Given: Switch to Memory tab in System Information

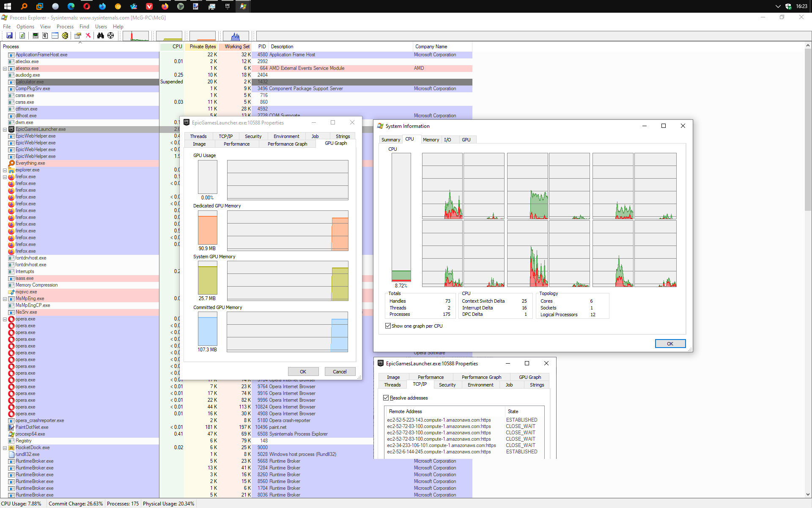Looking at the screenshot, I should coord(431,140).
